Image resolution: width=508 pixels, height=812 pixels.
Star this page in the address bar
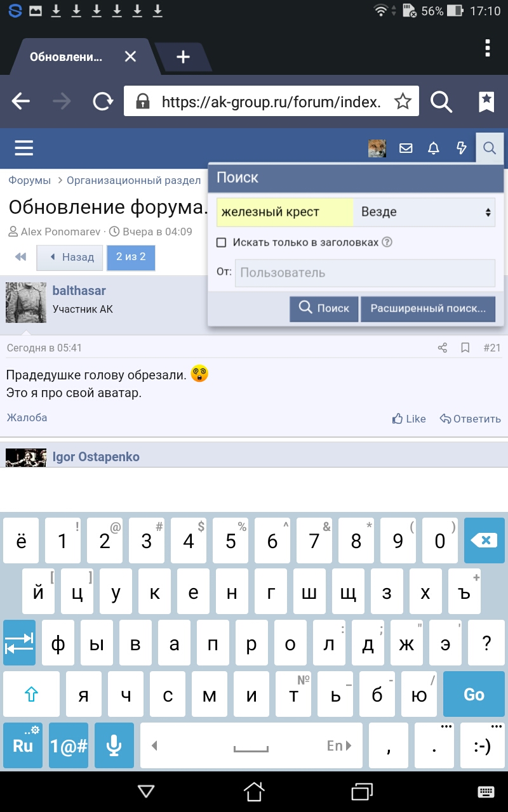[x=403, y=101]
